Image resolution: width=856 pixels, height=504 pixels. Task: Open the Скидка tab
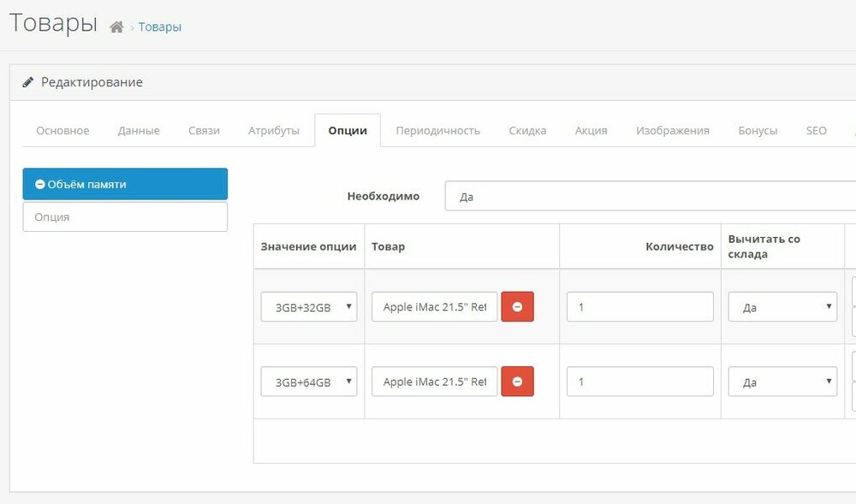pos(527,131)
